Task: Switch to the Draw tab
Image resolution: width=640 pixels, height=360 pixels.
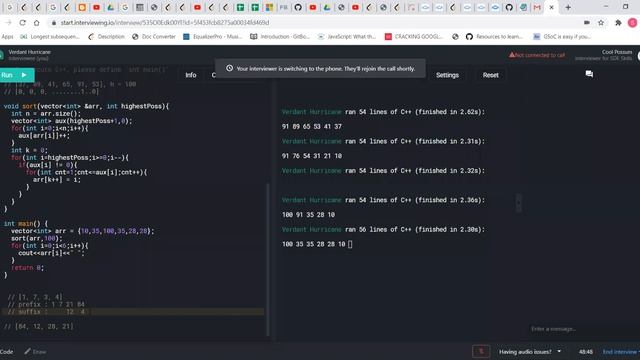Action: (35, 352)
